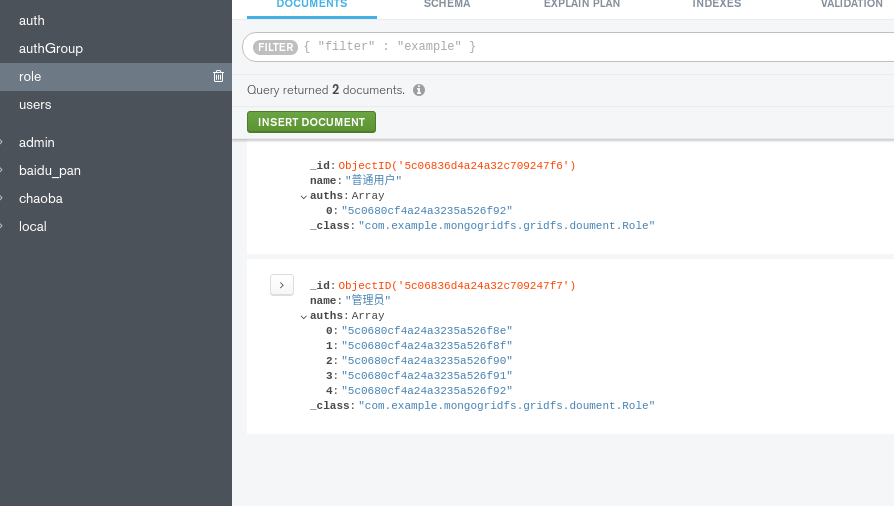
Task: Switch to the Documents tab
Action: tap(312, 5)
